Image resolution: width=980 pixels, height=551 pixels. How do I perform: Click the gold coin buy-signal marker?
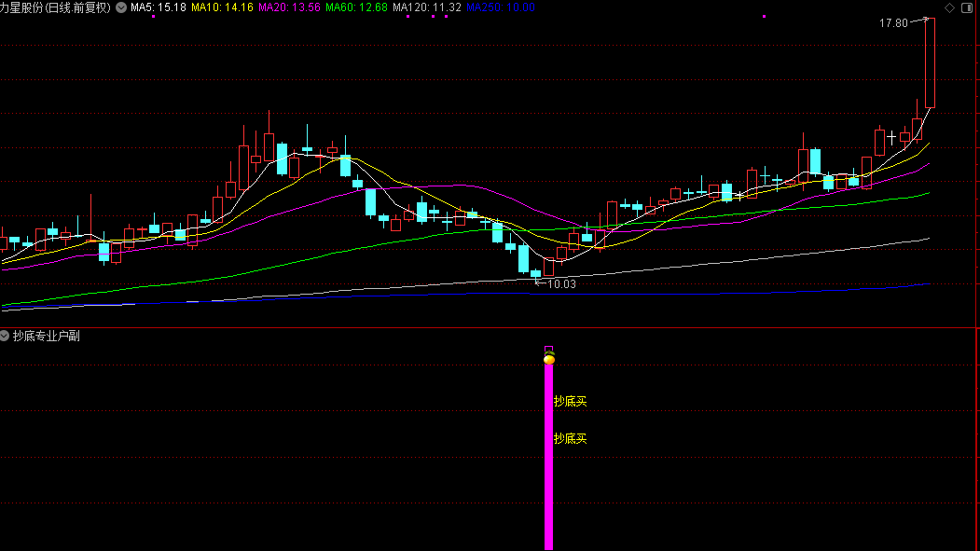549,358
